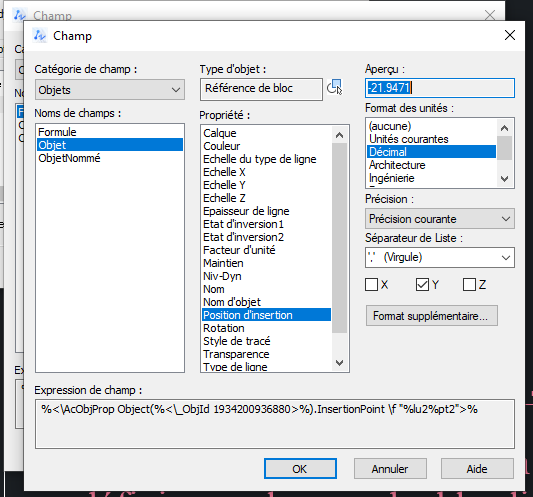Select the Echelle X property
Screen dimensions: 533x497
click(x=266, y=172)
